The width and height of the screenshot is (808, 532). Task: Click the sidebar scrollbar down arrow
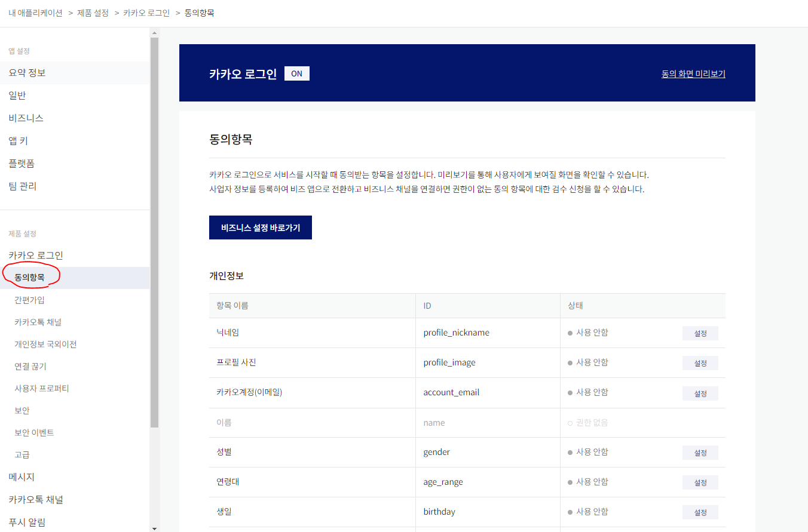154,528
